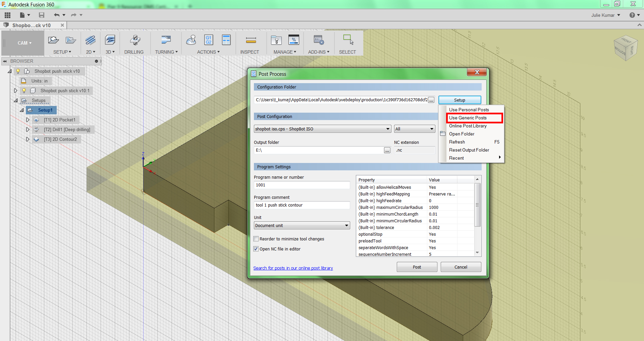
Task: Click the New Setup icon
Action: coord(53,40)
